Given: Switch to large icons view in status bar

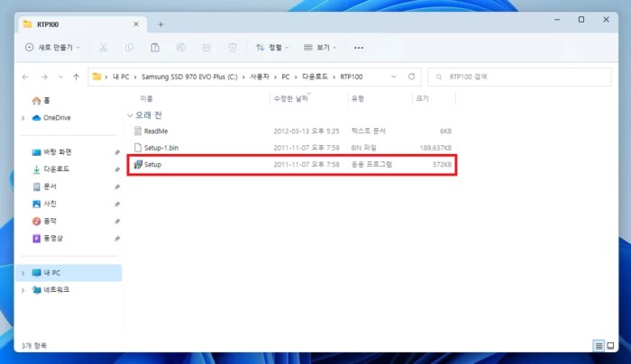Looking at the screenshot, I should pos(610,345).
